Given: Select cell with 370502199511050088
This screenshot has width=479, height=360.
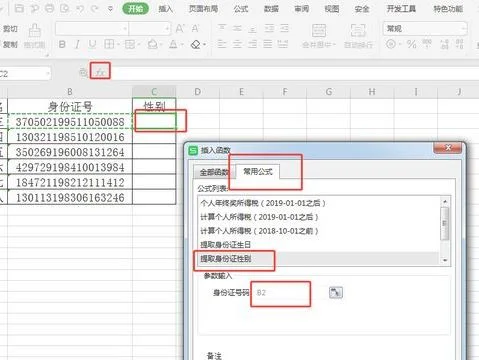Looking at the screenshot, I should coord(70,122).
